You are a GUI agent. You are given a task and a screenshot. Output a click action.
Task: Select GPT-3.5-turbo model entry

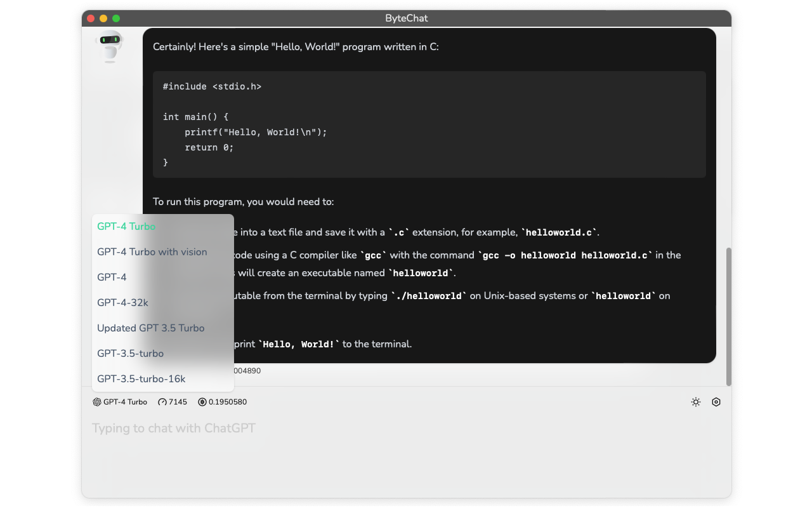pos(163,353)
